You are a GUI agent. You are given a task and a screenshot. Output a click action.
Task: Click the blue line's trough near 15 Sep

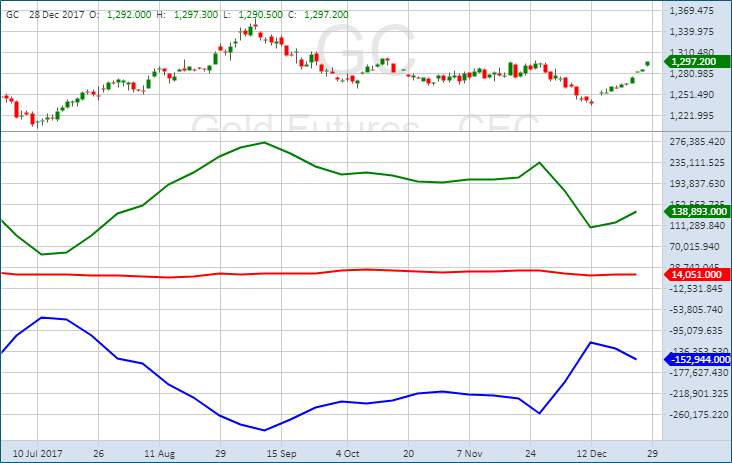tap(264, 430)
